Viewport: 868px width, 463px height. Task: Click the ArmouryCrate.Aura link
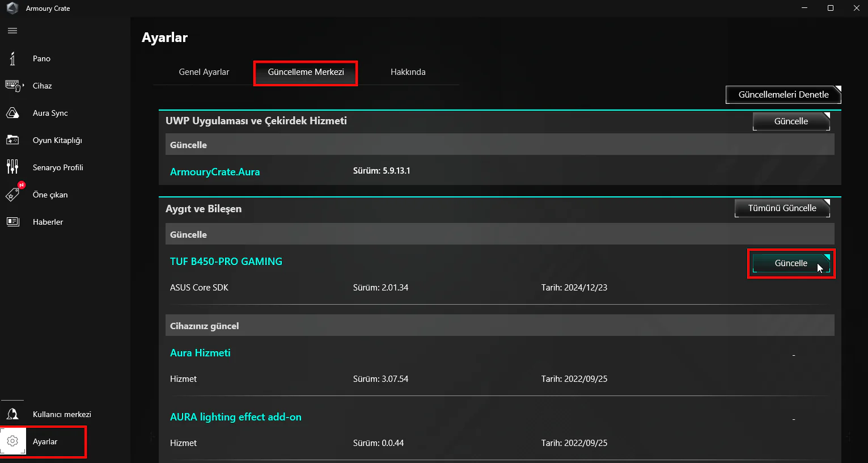pyautogui.click(x=215, y=172)
